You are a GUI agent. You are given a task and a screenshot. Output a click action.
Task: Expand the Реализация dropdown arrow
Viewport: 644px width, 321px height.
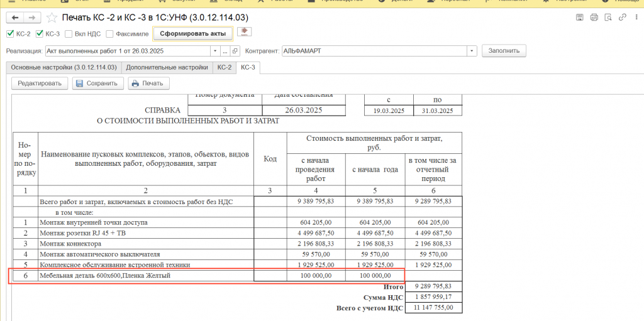click(x=216, y=51)
